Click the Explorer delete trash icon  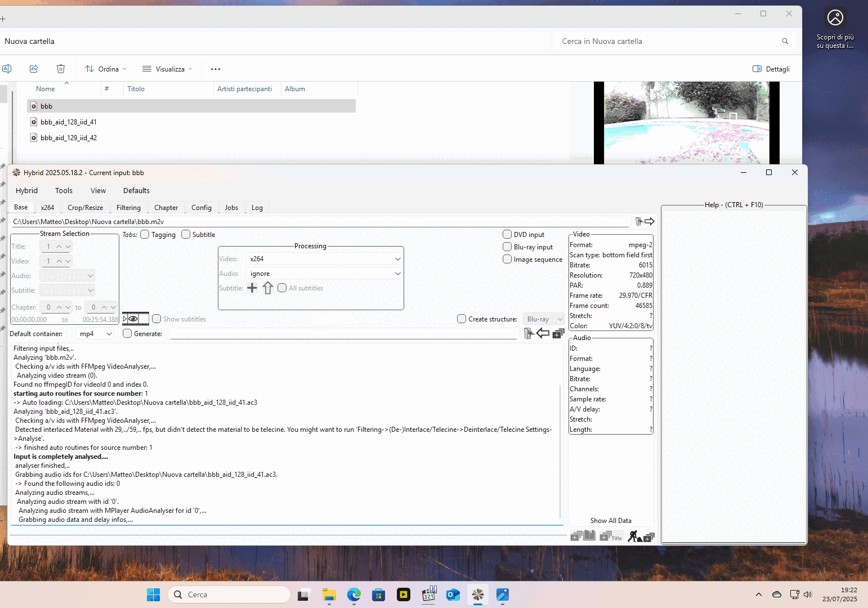pos(61,69)
